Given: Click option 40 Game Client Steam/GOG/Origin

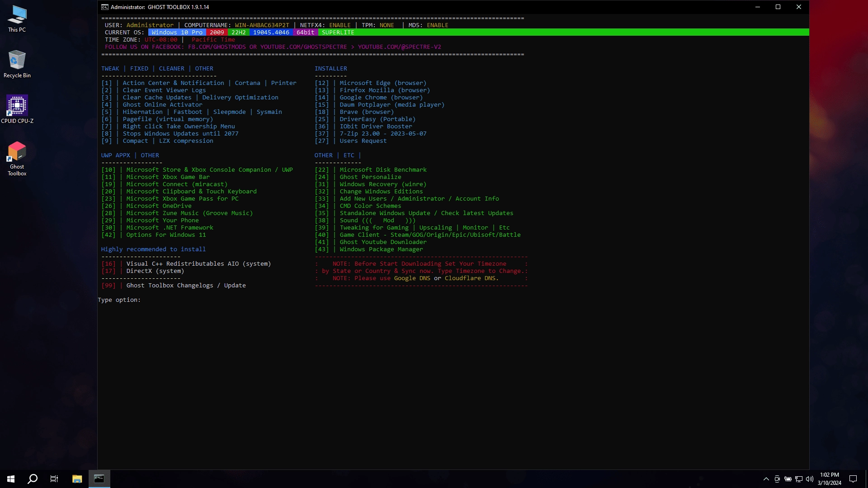Looking at the screenshot, I should pyautogui.click(x=418, y=235).
